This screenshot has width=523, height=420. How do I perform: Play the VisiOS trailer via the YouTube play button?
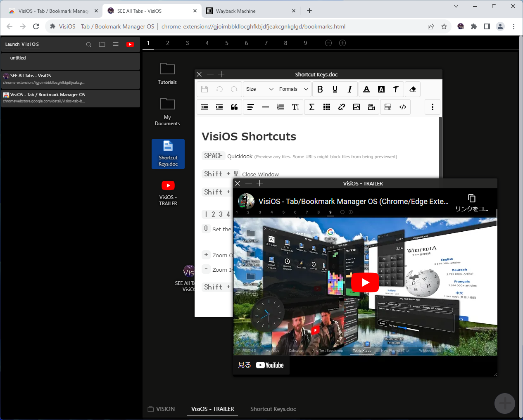coord(365,282)
